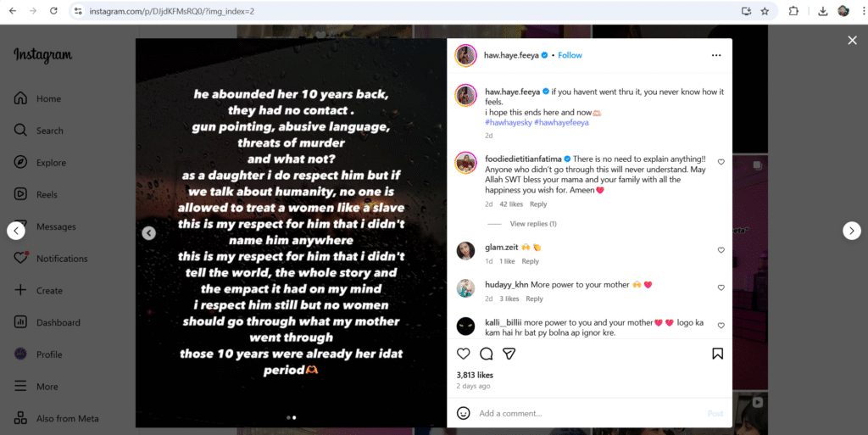Like foodiedietitianfatima's comment
Viewport: 868px width, 435px height.
[x=721, y=162]
